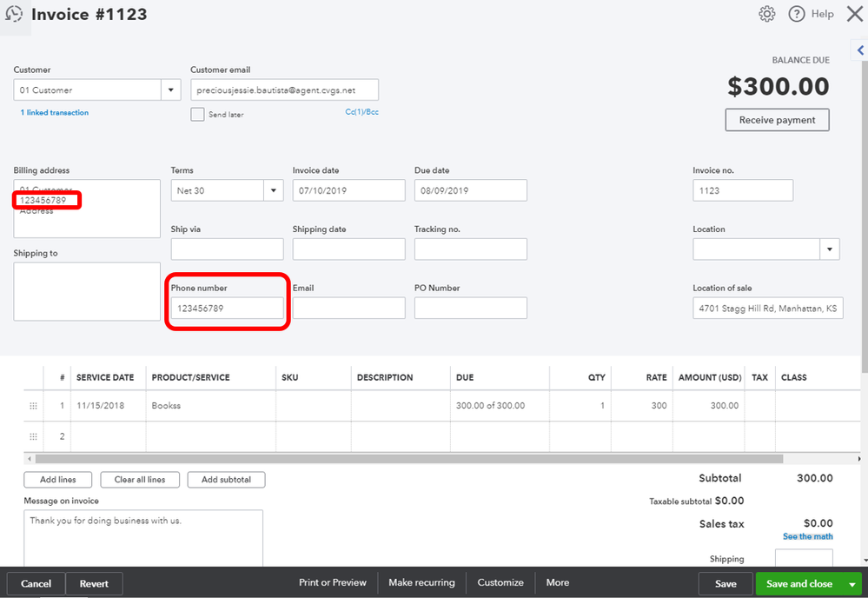This screenshot has width=868, height=598.
Task: Open the Customize option
Action: 500,582
